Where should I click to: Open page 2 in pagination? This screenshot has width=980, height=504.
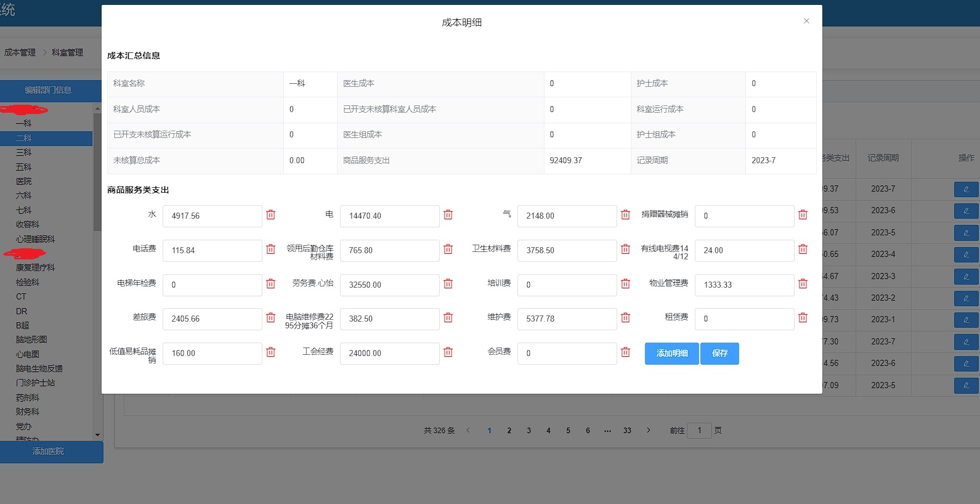[509, 431]
